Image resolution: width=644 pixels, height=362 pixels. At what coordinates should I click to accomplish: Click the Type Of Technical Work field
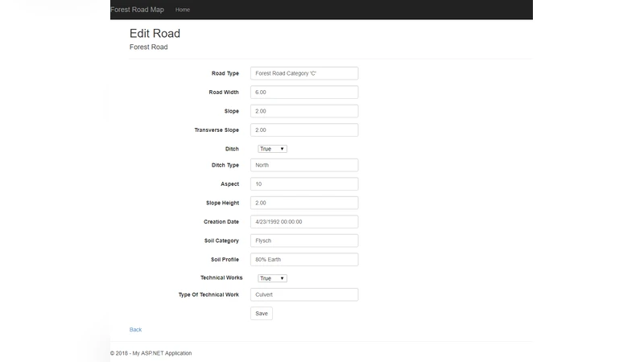point(303,294)
